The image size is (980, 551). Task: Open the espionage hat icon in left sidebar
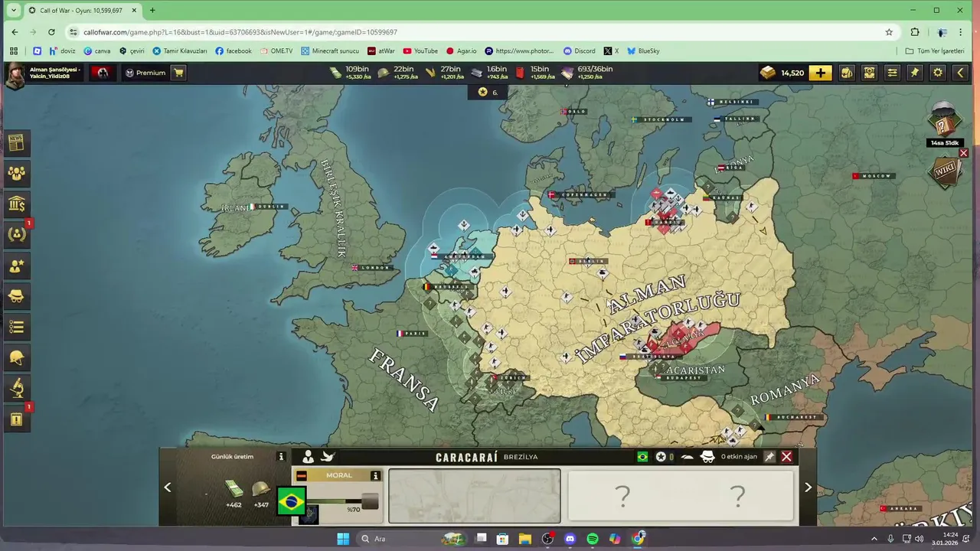pos(16,296)
